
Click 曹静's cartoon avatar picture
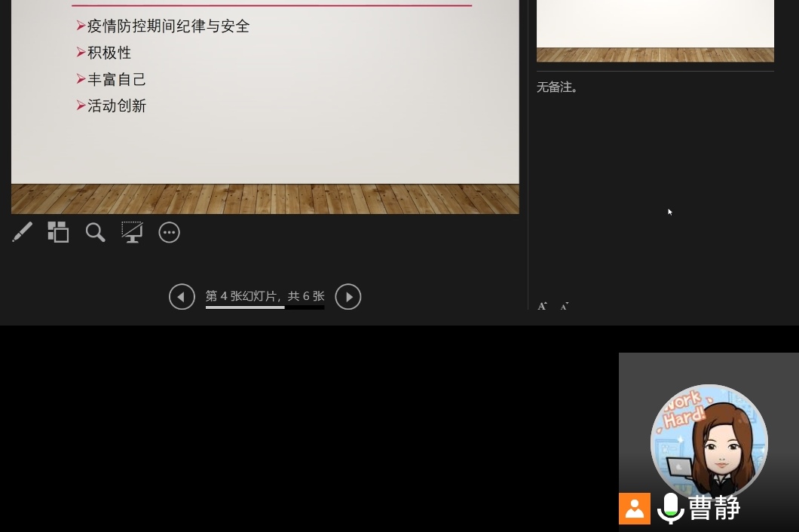point(709,442)
